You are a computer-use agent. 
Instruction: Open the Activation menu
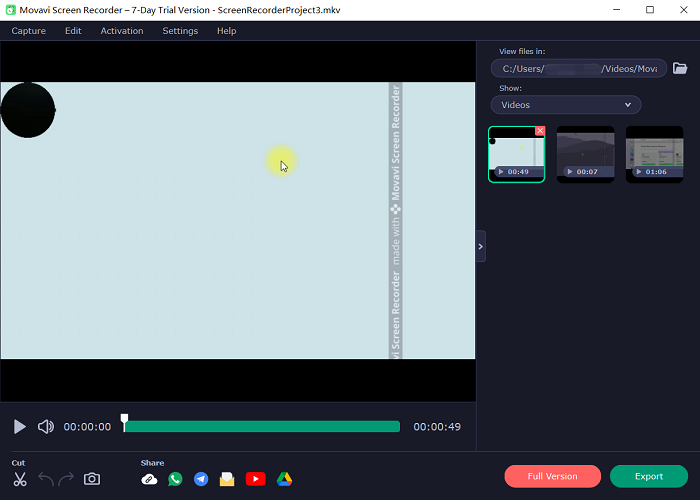pyautogui.click(x=122, y=31)
